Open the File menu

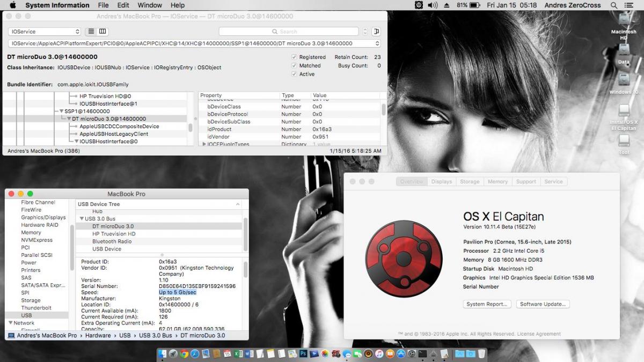[103, 5]
